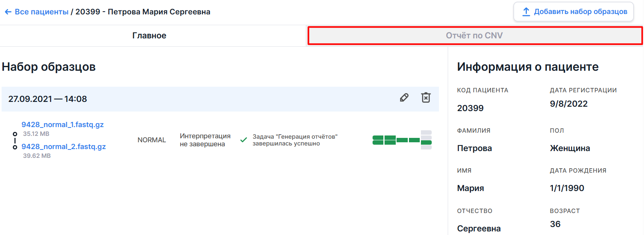Viewport: 644px width, 235px height.
Task: Select the 27.09.2021 — 14:08 sample set header
Action: (x=220, y=99)
